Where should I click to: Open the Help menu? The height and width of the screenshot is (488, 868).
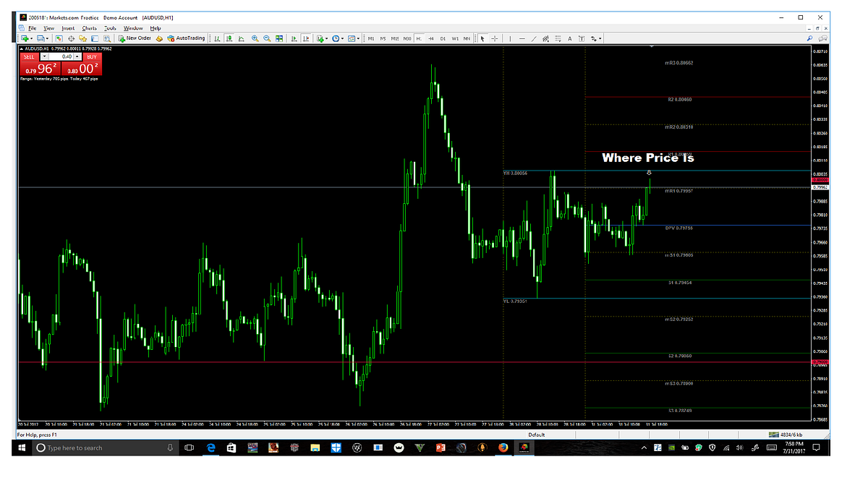click(x=156, y=27)
